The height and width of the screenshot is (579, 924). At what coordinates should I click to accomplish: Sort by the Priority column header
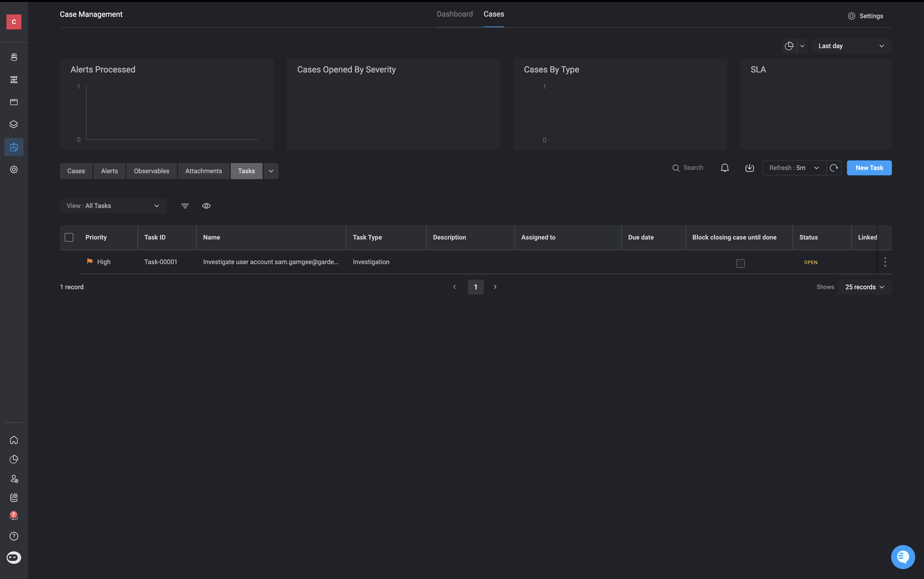(96, 237)
